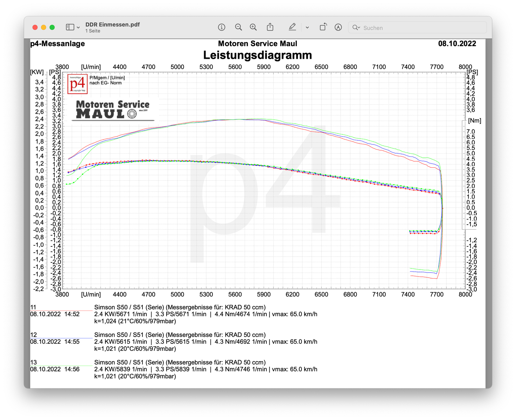This screenshot has width=516, height=420.
Task: Show the document info inspector
Action: (x=221, y=27)
